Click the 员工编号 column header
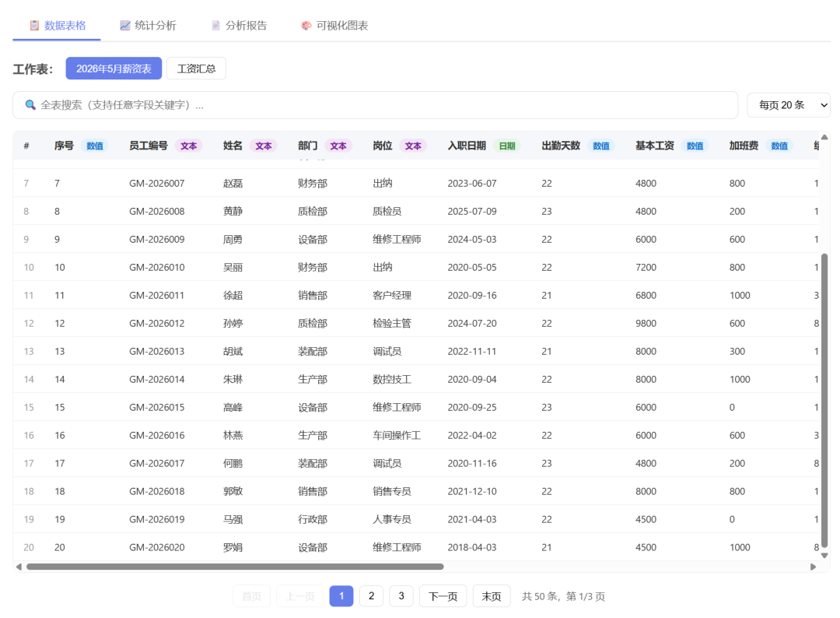 pyautogui.click(x=149, y=146)
